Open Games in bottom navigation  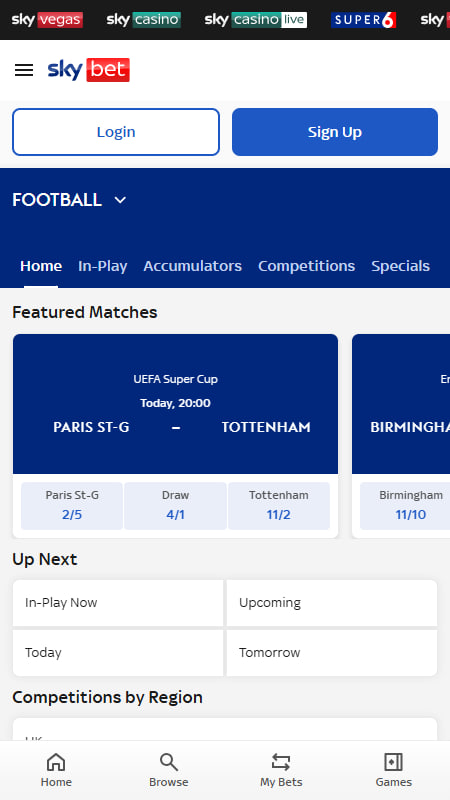(393, 770)
